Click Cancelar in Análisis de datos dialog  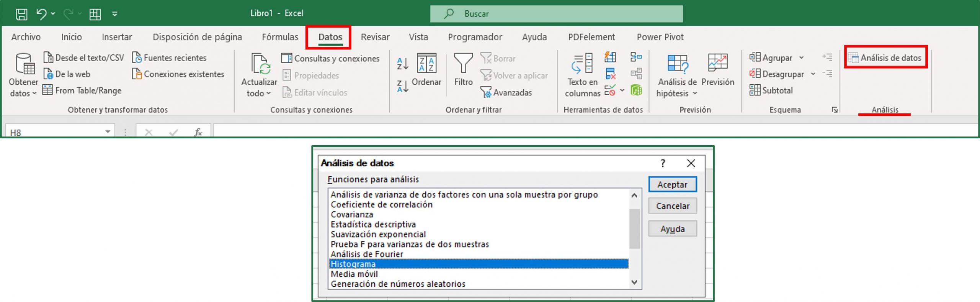click(672, 206)
